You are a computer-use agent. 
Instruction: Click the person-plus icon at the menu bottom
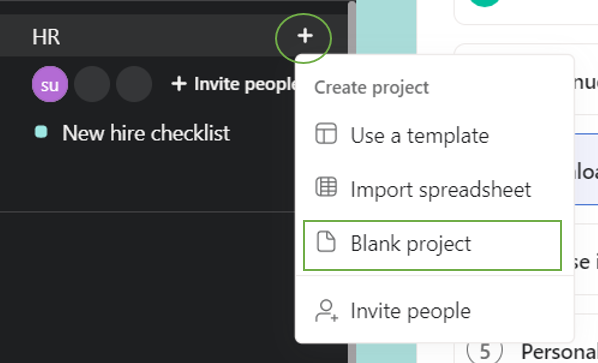(326, 311)
